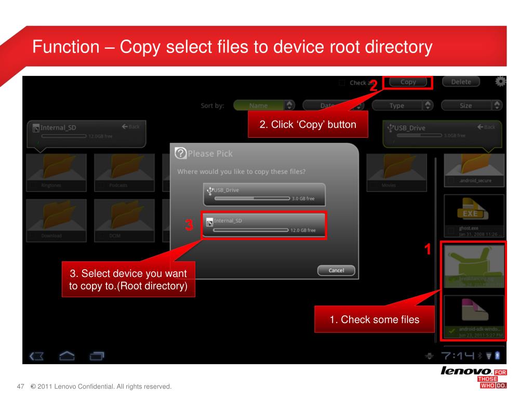Toggle the Podcasts folder checkbox
Viewport: 532px width, 399px height.
click(101, 185)
